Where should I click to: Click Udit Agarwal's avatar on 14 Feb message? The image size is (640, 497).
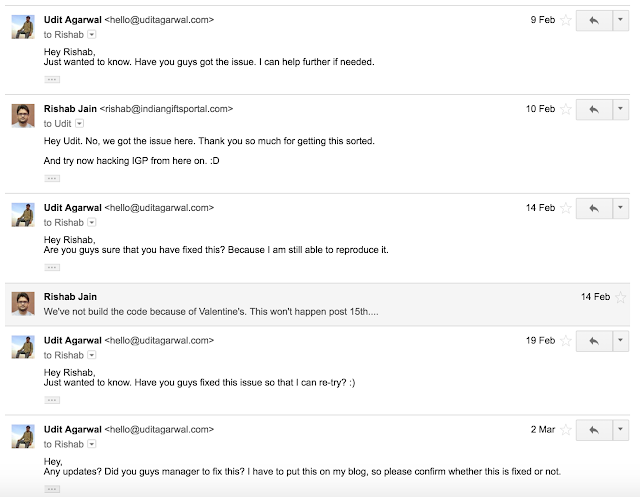click(x=24, y=214)
